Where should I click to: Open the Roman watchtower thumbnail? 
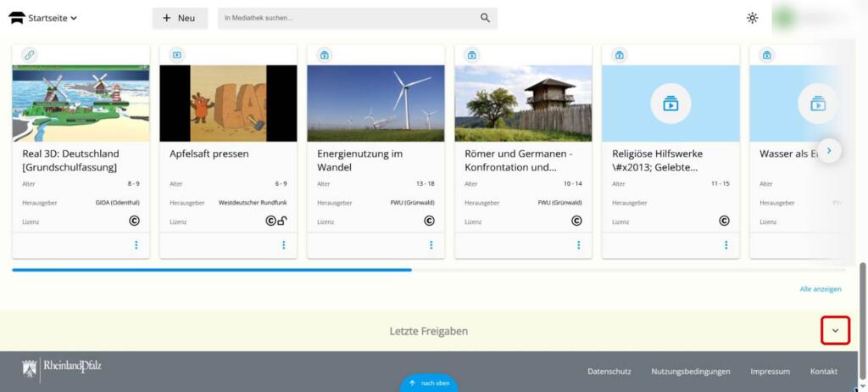tap(523, 104)
